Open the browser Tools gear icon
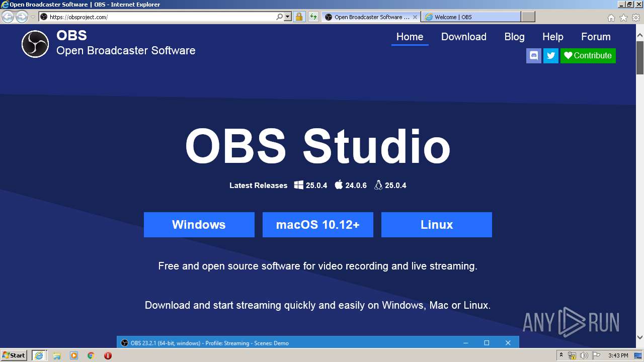This screenshot has height=362, width=644. click(636, 18)
